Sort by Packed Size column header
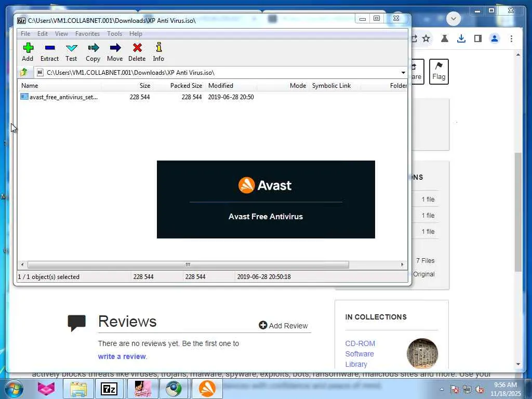532x399 pixels. pos(179,86)
